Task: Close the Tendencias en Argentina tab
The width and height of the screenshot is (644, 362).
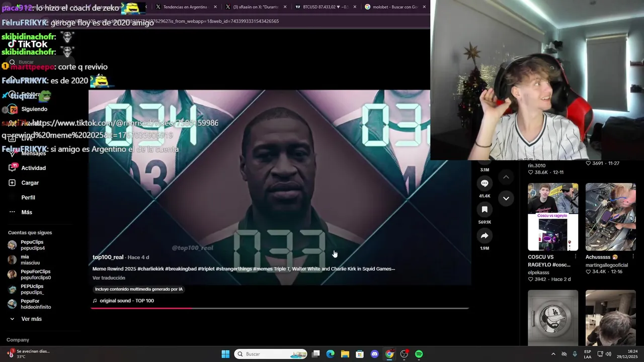Action: click(216, 7)
